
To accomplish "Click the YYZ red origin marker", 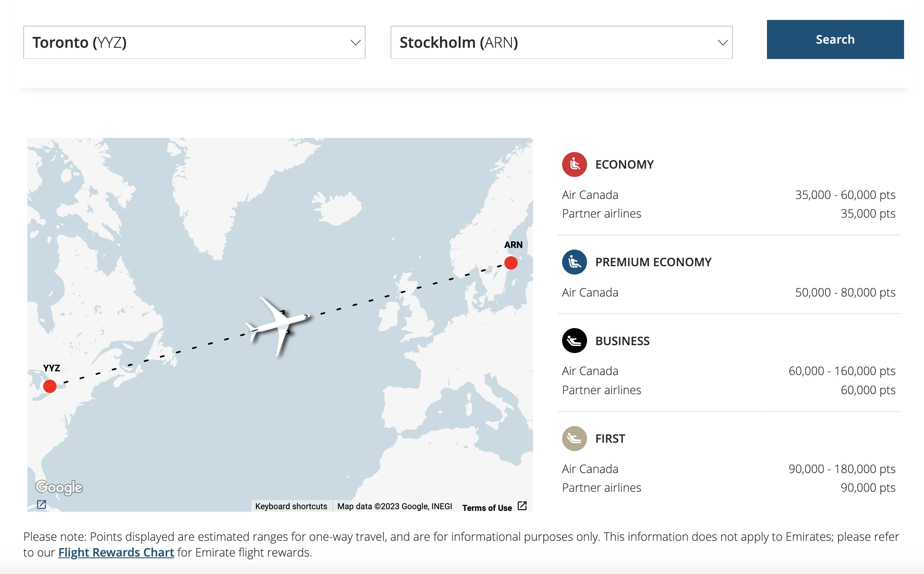I will point(50,386).
